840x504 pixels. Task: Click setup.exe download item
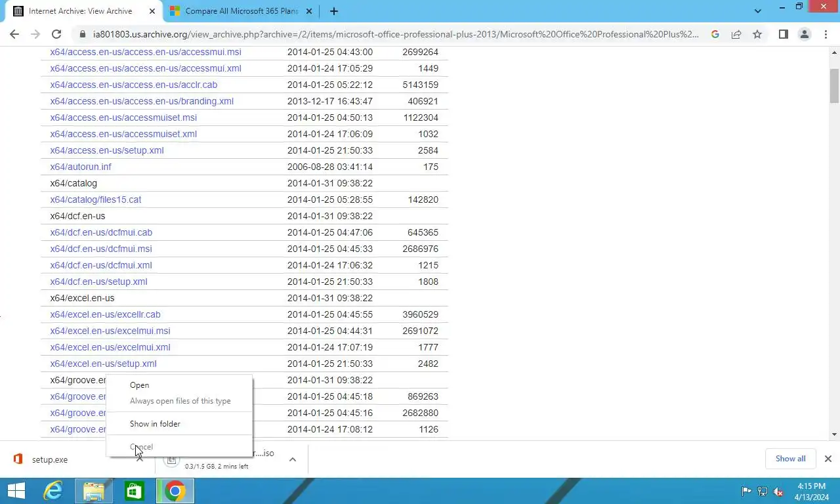[x=50, y=459]
